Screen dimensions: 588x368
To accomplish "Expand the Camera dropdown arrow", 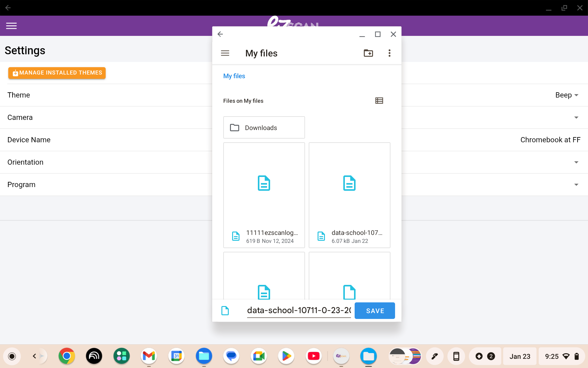I will [576, 117].
